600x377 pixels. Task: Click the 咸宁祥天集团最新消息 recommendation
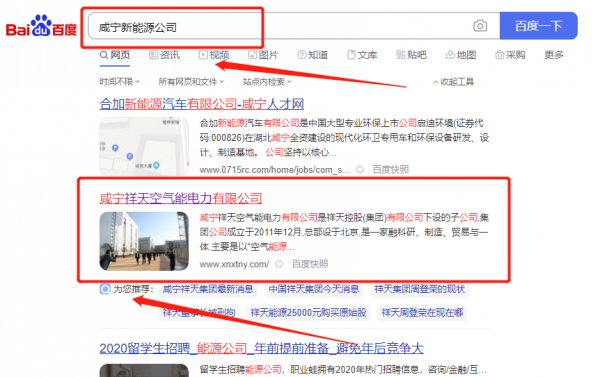[208, 289]
